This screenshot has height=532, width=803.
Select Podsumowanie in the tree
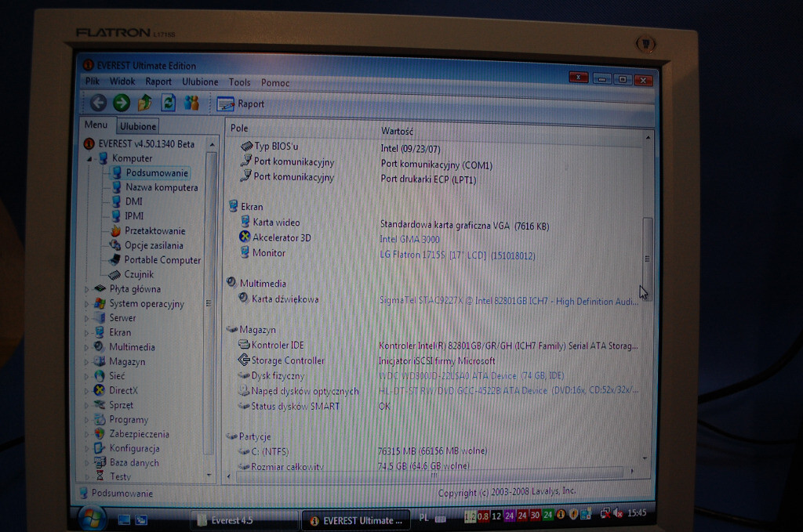pyautogui.click(x=157, y=173)
